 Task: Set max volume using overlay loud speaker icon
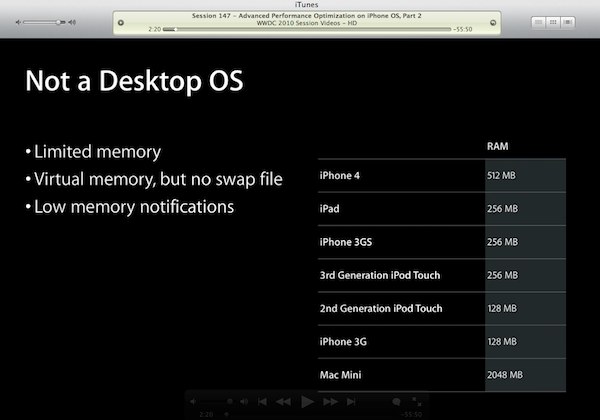coord(244,402)
